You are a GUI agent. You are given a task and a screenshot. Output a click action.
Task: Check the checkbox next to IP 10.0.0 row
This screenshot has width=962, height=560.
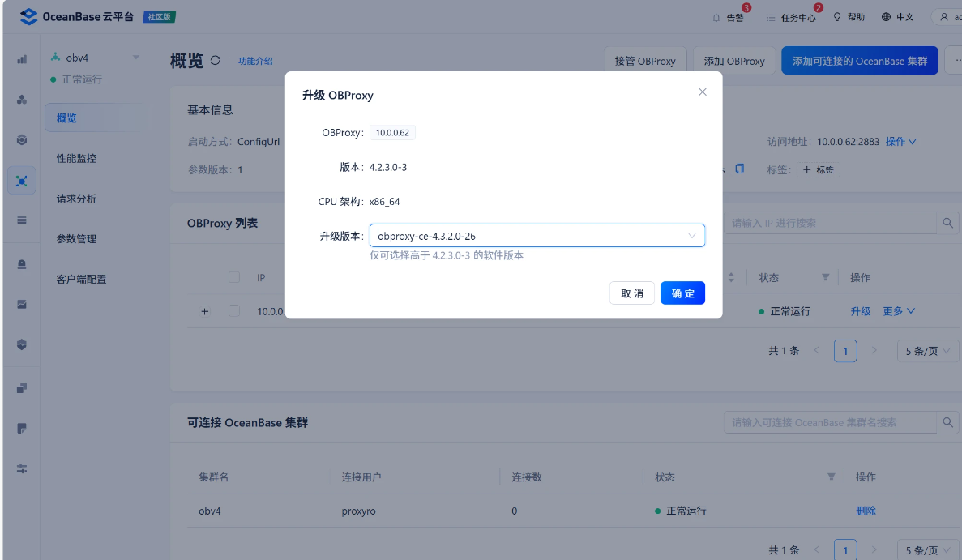click(234, 310)
